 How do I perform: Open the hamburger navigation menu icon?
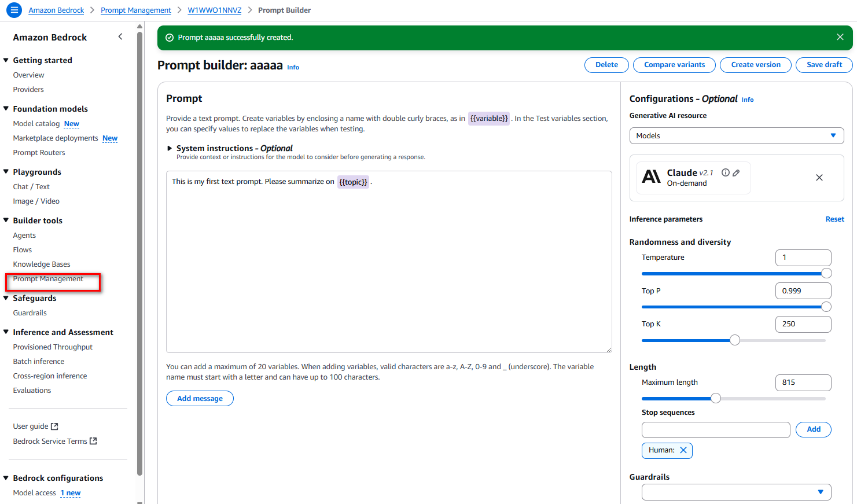(x=14, y=10)
